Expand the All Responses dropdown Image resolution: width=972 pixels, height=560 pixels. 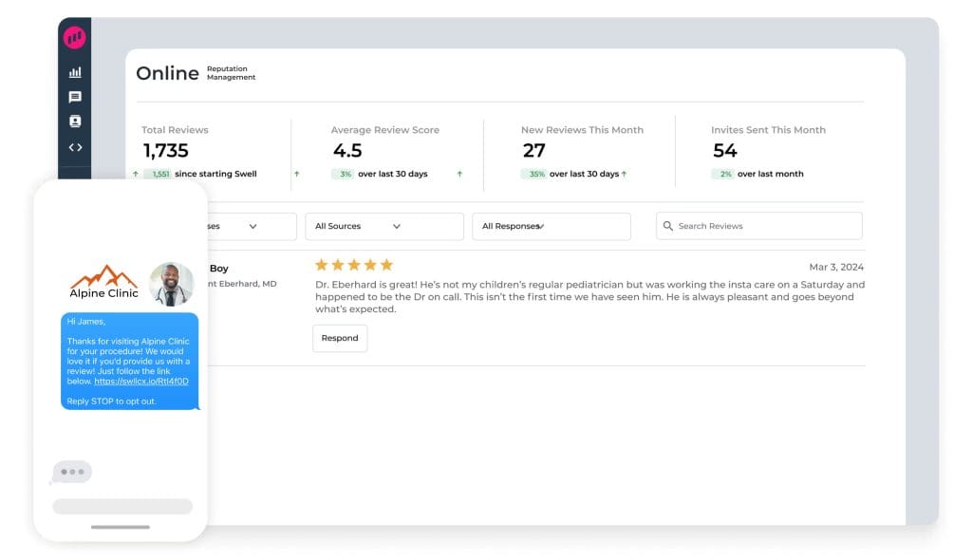[551, 226]
